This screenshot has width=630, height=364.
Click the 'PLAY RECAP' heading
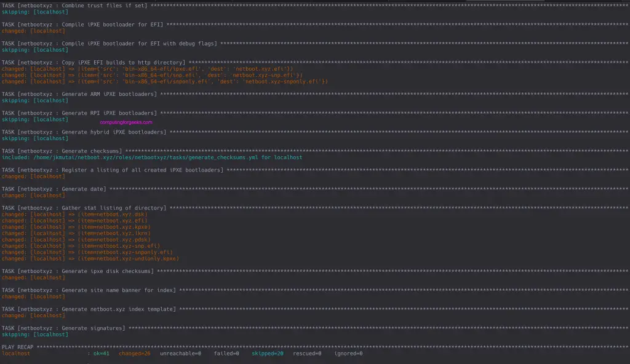tap(18, 347)
